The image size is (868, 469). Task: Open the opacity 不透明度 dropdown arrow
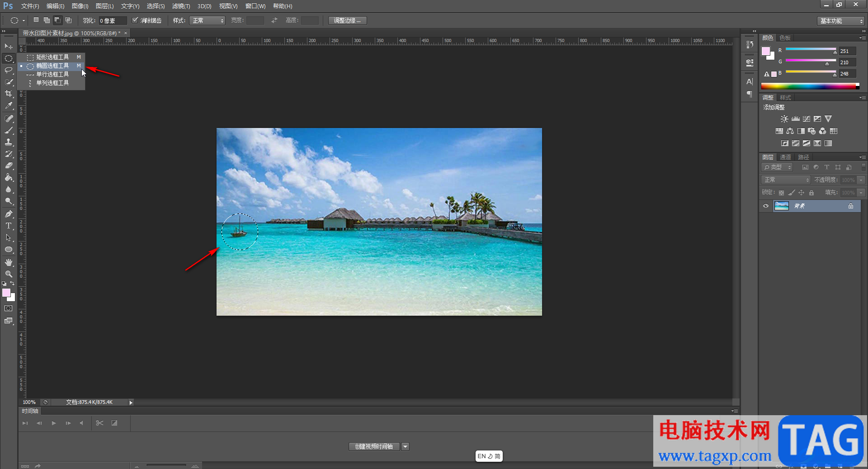(861, 180)
